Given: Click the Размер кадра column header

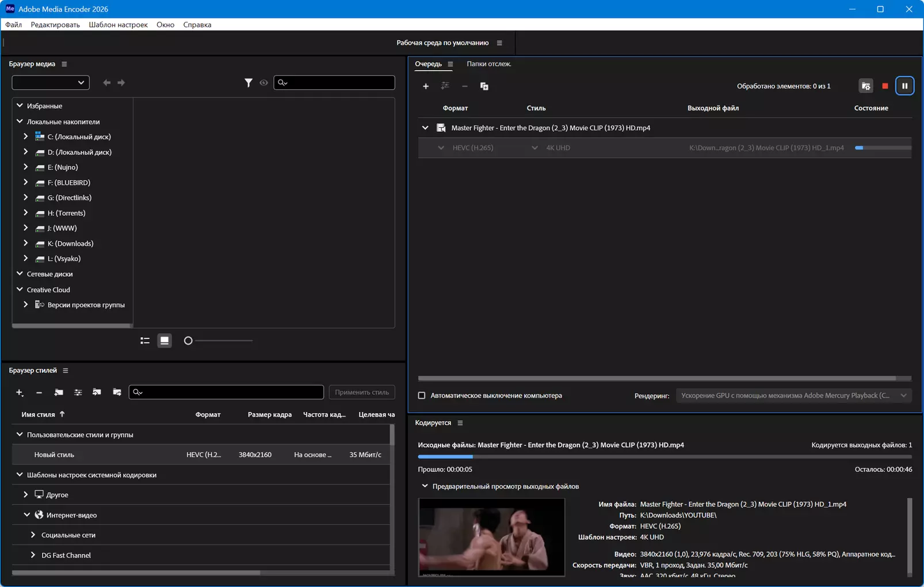Looking at the screenshot, I should point(270,414).
